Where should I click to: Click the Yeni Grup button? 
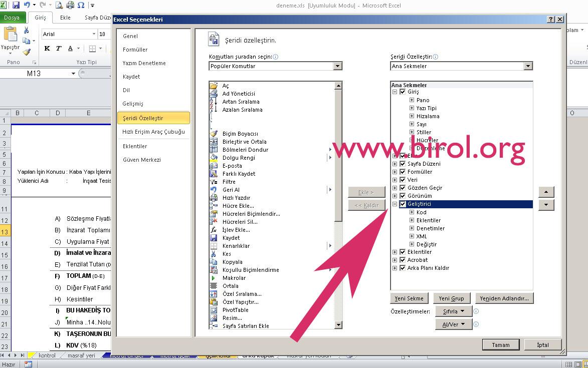[x=452, y=298]
